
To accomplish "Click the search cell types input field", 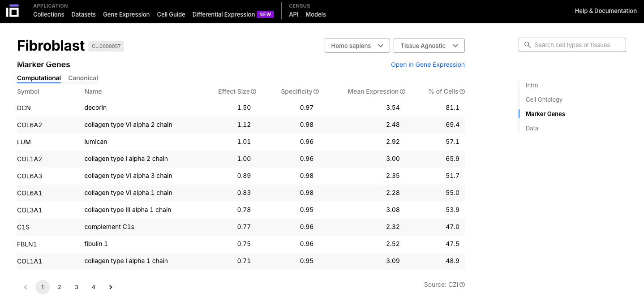I will coord(576,45).
